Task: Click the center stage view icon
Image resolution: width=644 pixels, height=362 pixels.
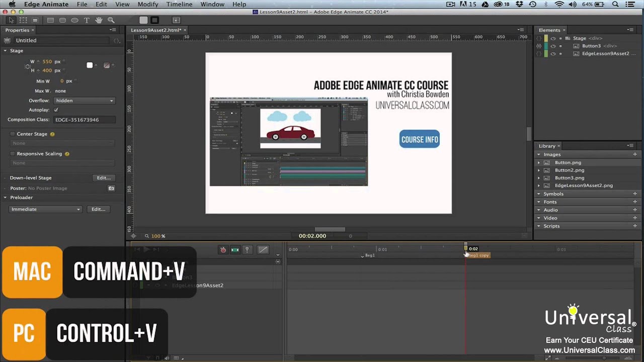Action: [x=133, y=236]
